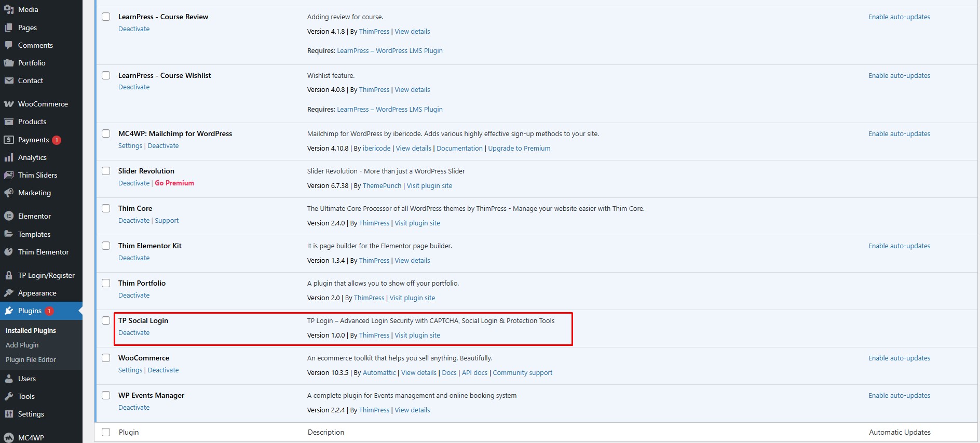Image resolution: width=980 pixels, height=443 pixels.
Task: Open WooCommerce plugin Settings link
Action: (x=130, y=370)
